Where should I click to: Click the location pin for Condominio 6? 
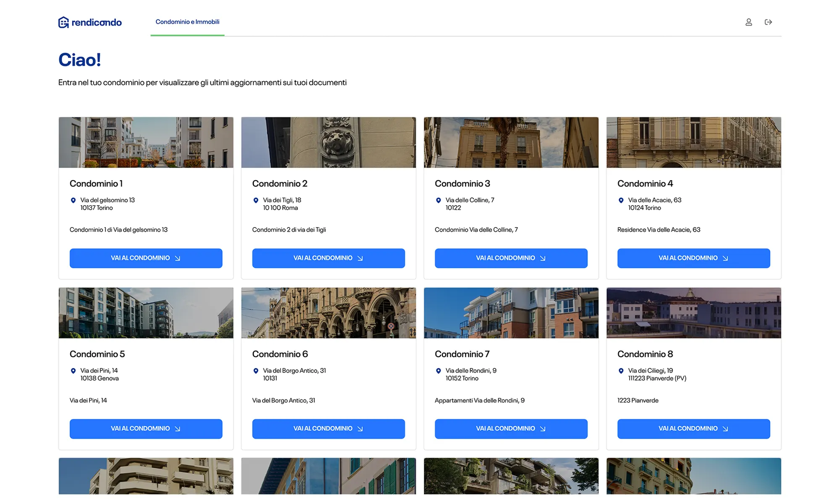tap(256, 371)
